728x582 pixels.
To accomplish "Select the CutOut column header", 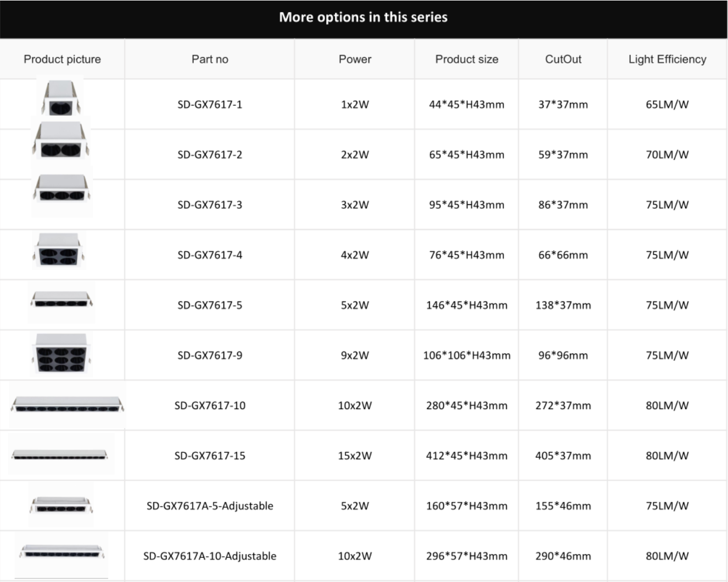I will click(x=563, y=59).
